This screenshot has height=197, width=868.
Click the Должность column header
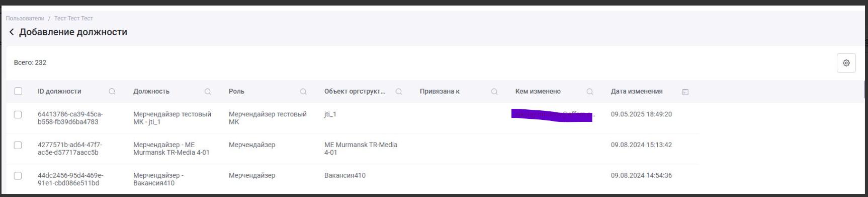tap(151, 91)
